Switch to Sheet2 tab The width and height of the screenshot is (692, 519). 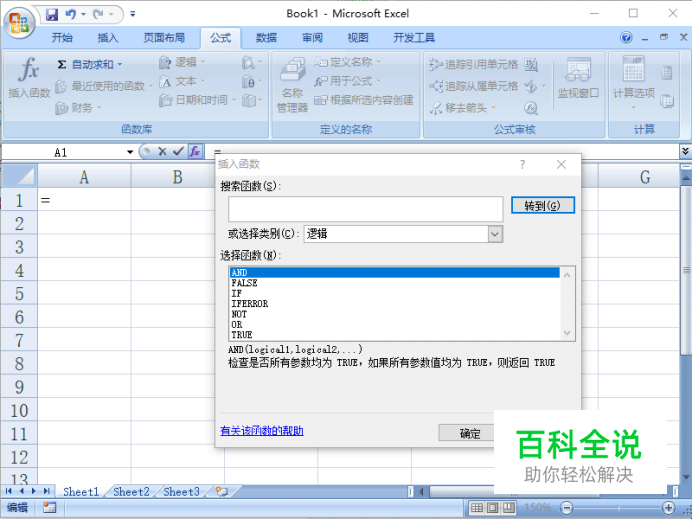(131, 491)
